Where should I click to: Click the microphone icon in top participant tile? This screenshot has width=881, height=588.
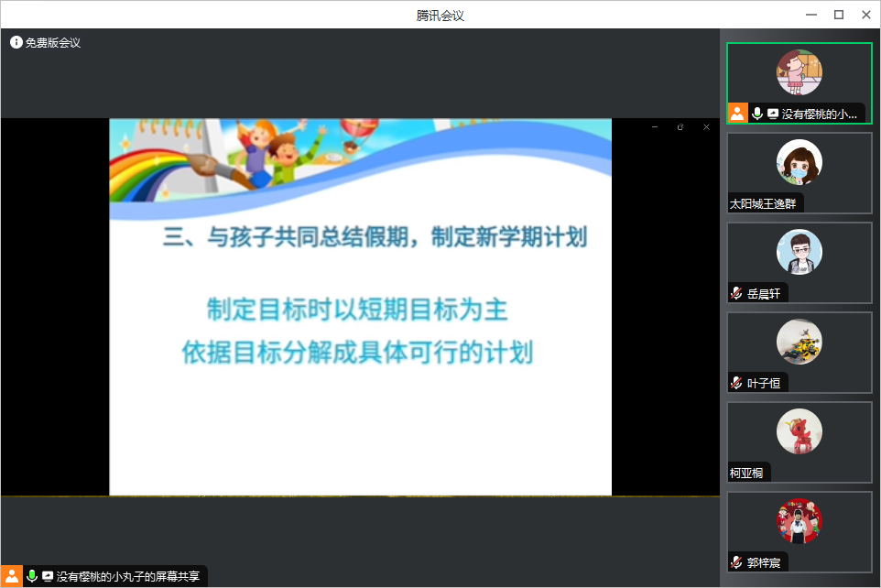tap(756, 114)
